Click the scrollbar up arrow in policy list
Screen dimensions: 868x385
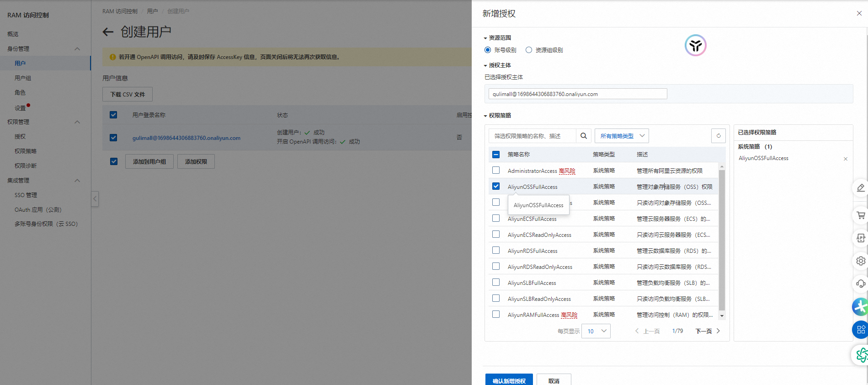[x=722, y=166]
